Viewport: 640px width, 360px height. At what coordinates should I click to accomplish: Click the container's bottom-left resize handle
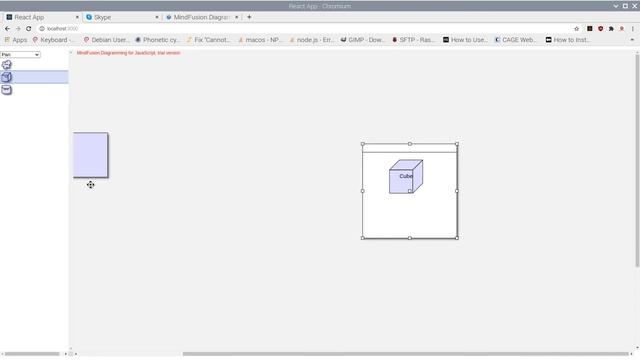362,238
